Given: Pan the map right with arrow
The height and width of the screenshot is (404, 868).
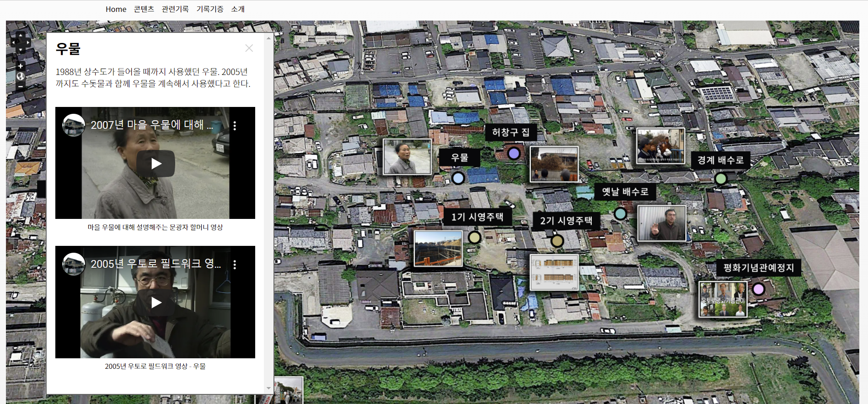Looking at the screenshot, I should tap(28, 43).
